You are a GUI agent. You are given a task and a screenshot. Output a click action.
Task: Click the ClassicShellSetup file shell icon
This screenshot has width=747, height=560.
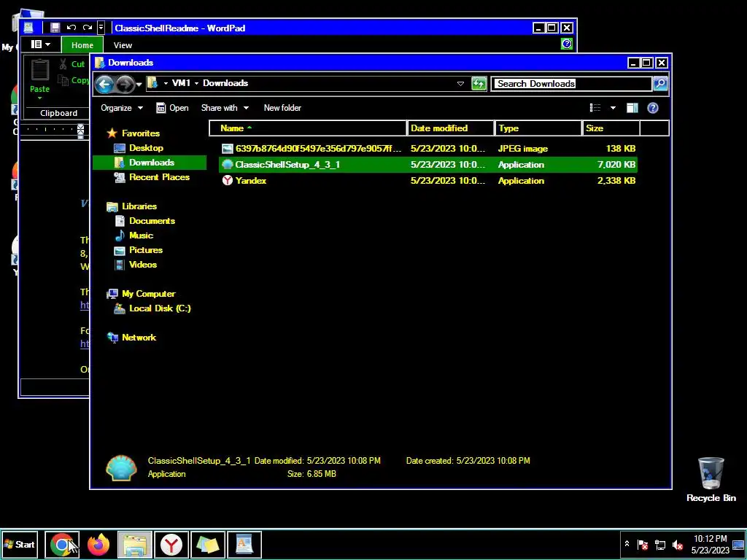(x=228, y=165)
